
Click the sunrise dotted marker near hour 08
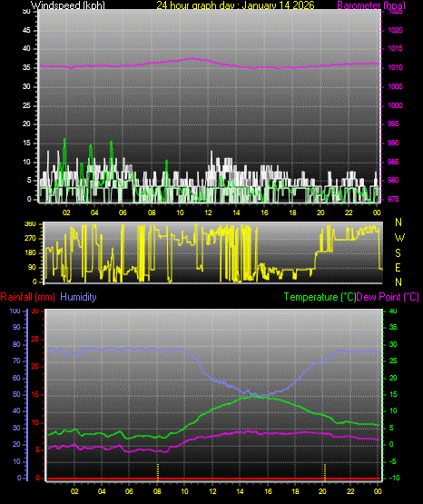coord(158,472)
